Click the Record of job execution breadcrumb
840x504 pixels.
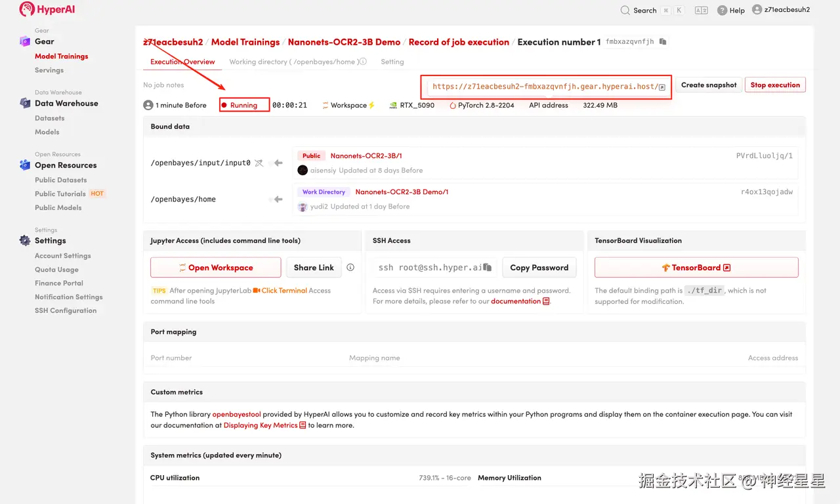coord(459,42)
